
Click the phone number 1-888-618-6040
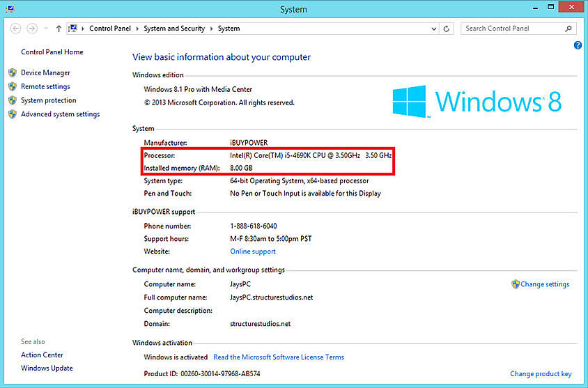[254, 226]
